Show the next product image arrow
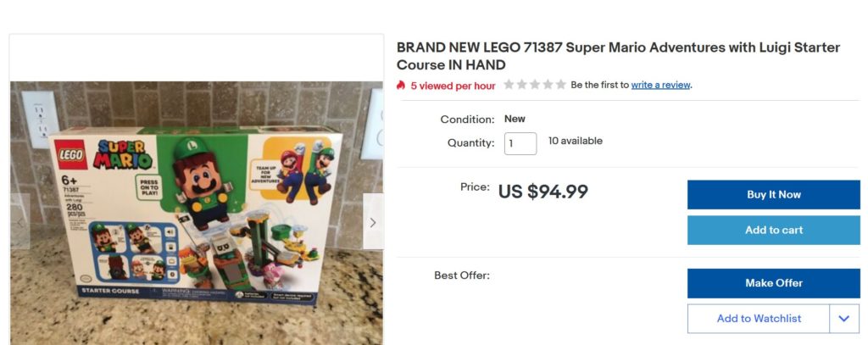Viewport: 868px width, 345px height. tap(373, 222)
